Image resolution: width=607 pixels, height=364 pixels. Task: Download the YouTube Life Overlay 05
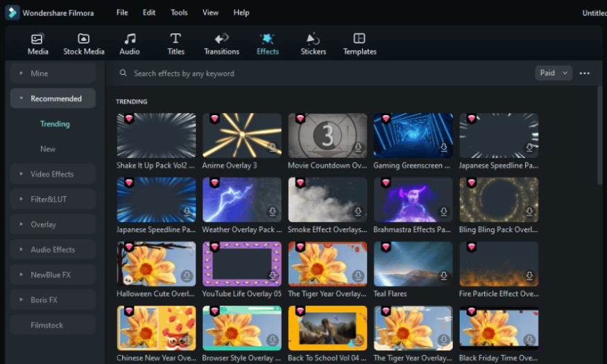(x=273, y=276)
